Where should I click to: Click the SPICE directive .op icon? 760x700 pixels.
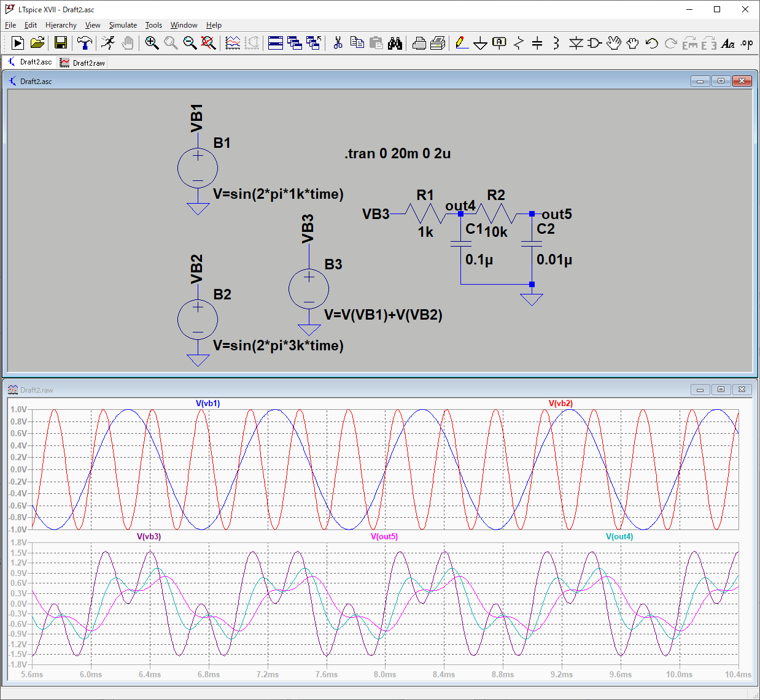click(x=746, y=43)
